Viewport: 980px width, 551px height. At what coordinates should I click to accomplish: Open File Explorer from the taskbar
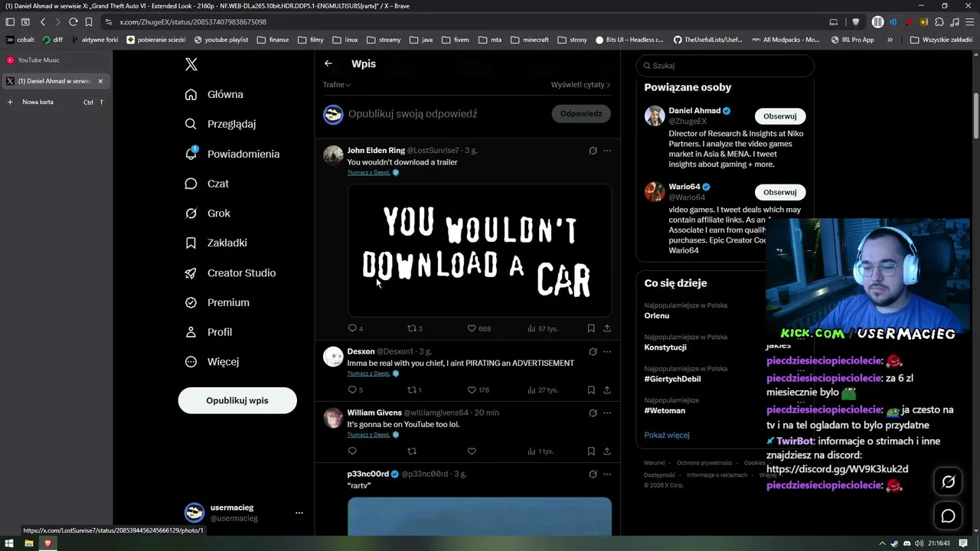click(29, 543)
